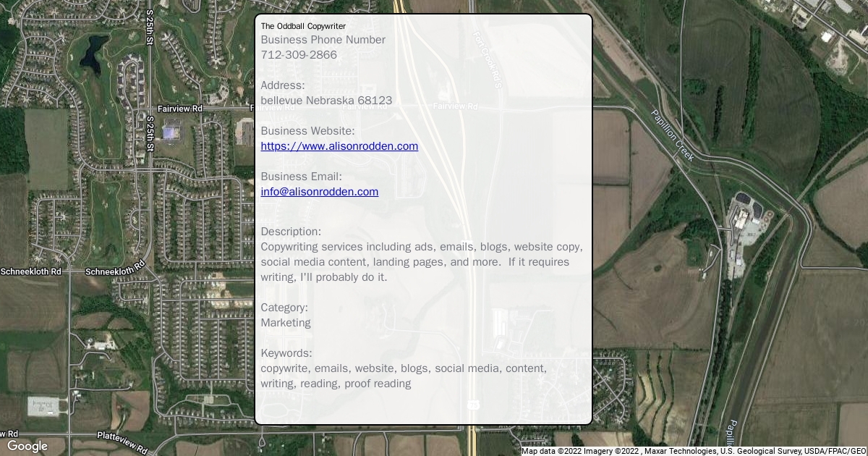Click the blue-roofed building near S 25th St
Image resolution: width=868 pixels, height=456 pixels.
point(170,132)
